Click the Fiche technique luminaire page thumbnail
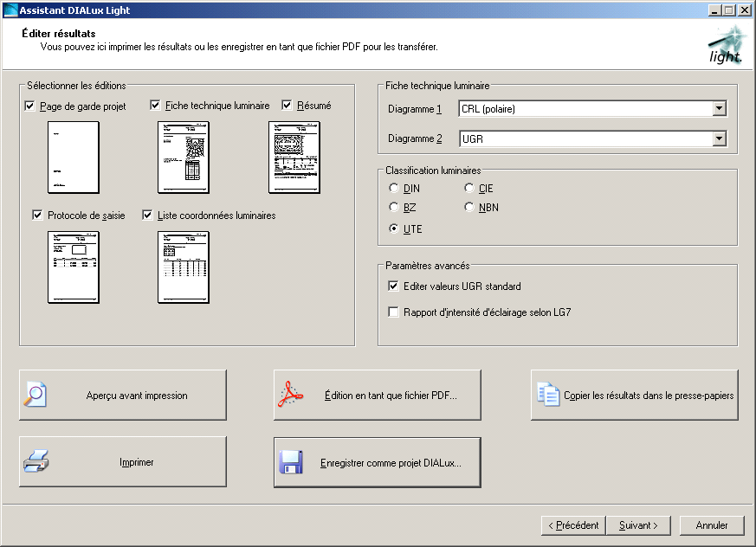Viewport: 756px width, 547px height. [x=184, y=158]
